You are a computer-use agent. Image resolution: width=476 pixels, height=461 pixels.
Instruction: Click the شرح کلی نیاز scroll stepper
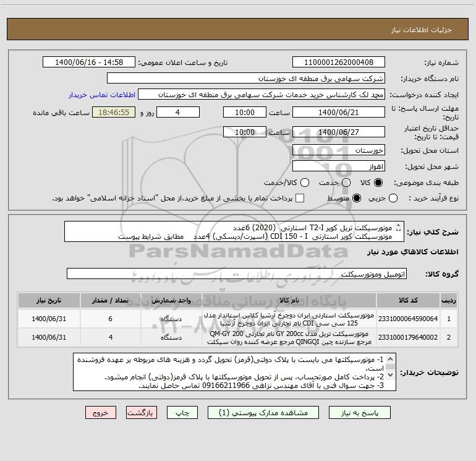[x=398, y=227]
